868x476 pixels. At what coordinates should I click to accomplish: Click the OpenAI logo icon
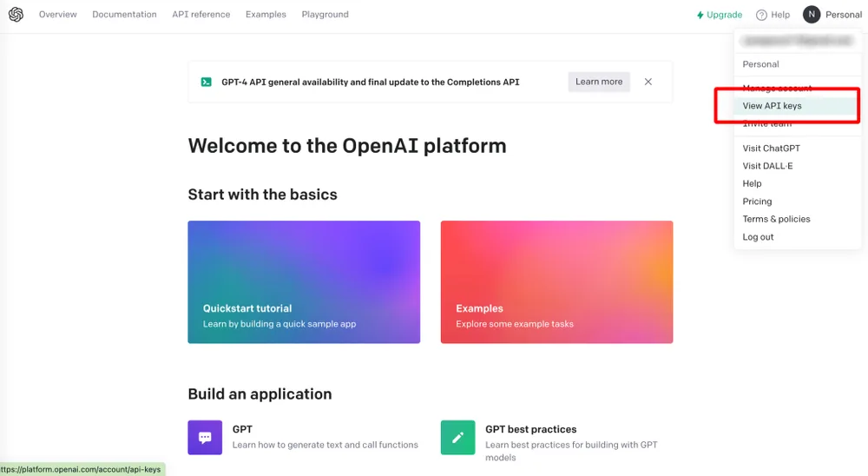(16, 15)
